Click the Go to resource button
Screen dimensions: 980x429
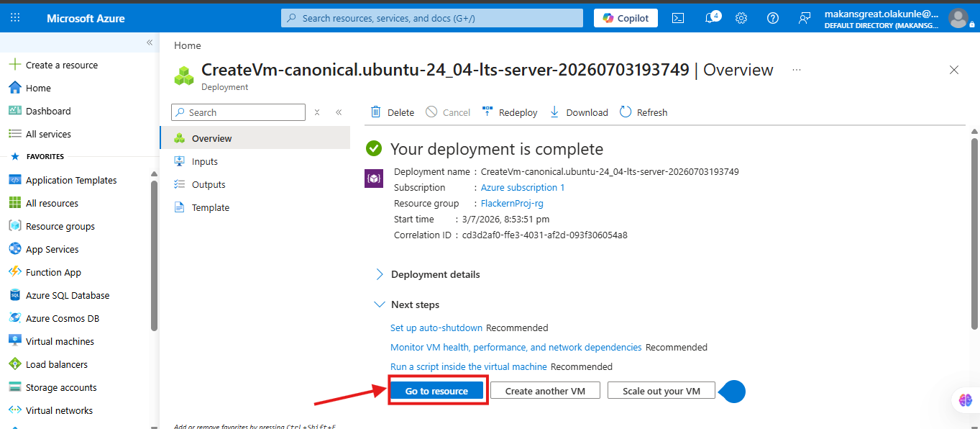[x=436, y=391]
